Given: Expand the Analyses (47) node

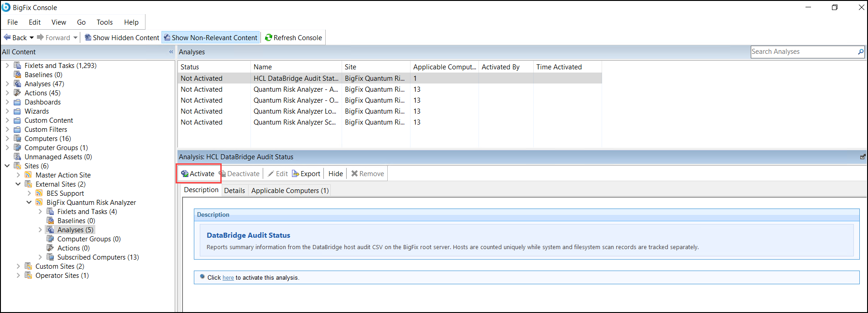Looking at the screenshot, I should pos(7,83).
